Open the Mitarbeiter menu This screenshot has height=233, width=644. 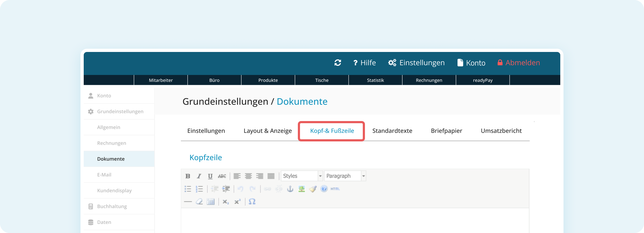click(x=161, y=80)
